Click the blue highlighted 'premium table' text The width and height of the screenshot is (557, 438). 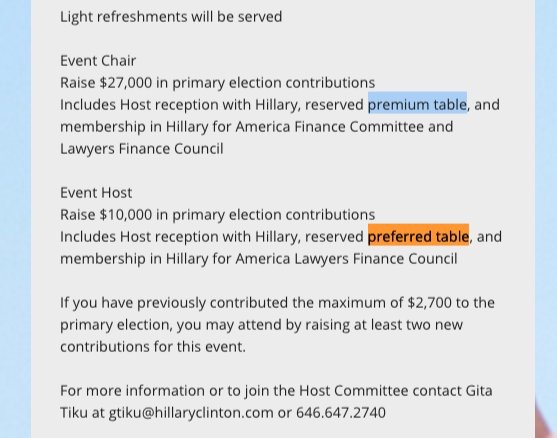417,104
